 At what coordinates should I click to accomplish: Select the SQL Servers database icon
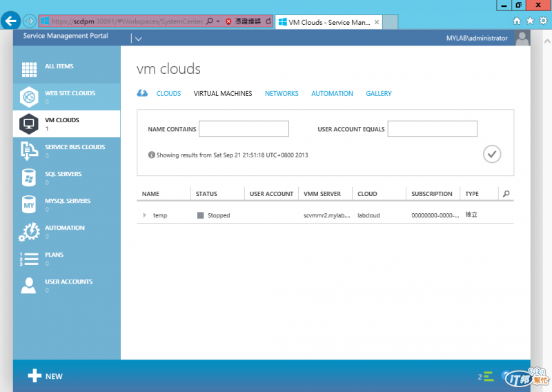[28, 177]
